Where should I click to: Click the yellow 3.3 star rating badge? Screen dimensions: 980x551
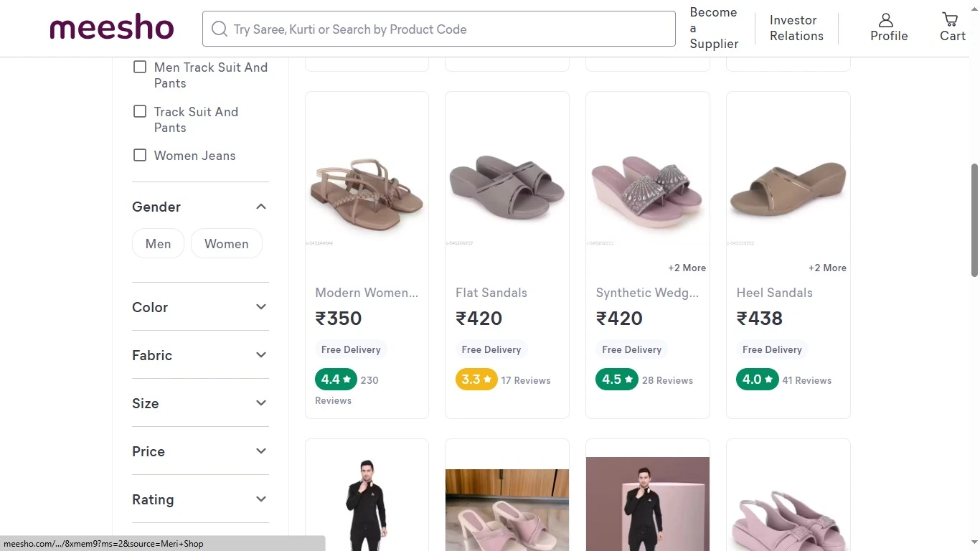point(476,380)
